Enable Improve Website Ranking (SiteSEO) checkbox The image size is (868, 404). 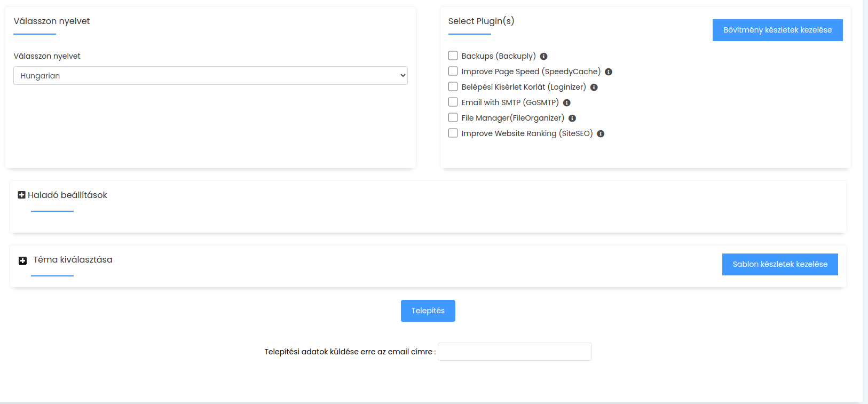click(x=453, y=133)
